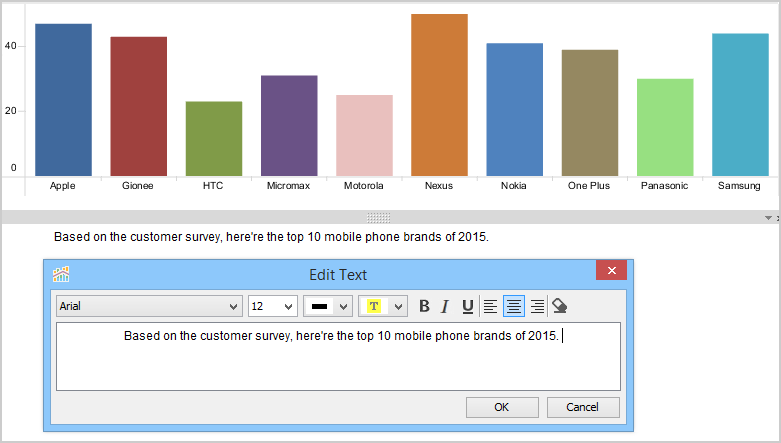Click the 'Nexus' axis label
The height and width of the screenshot is (443, 781).
pyautogui.click(x=439, y=186)
